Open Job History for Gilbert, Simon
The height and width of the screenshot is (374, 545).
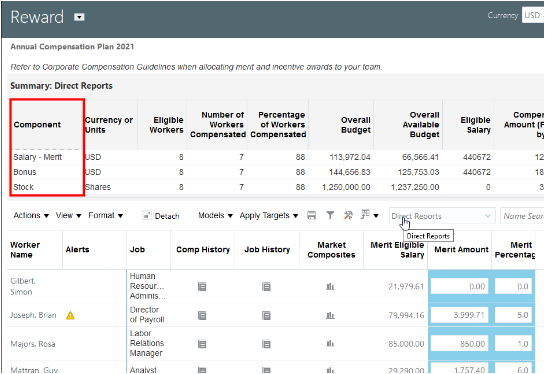tap(266, 286)
